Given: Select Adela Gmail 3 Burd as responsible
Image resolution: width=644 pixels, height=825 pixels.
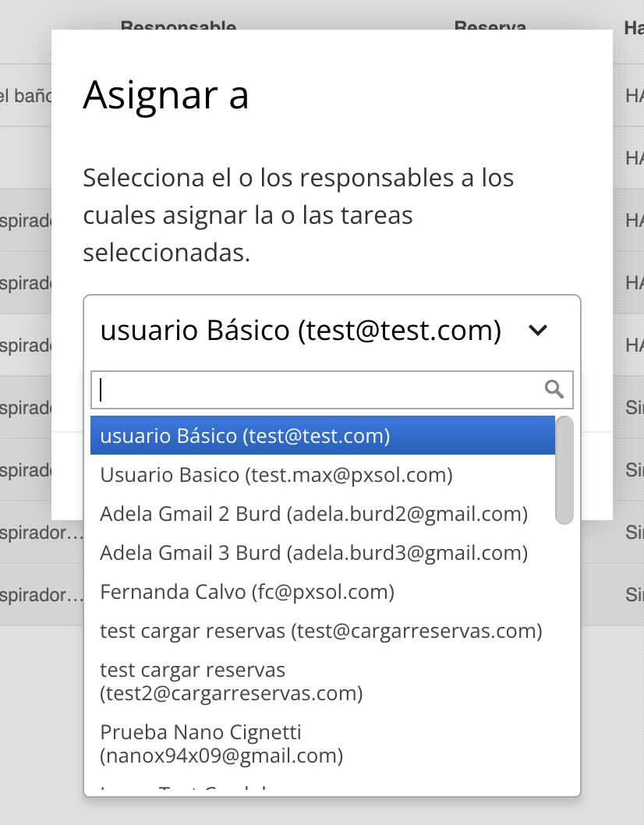Looking at the screenshot, I should coord(313,553).
